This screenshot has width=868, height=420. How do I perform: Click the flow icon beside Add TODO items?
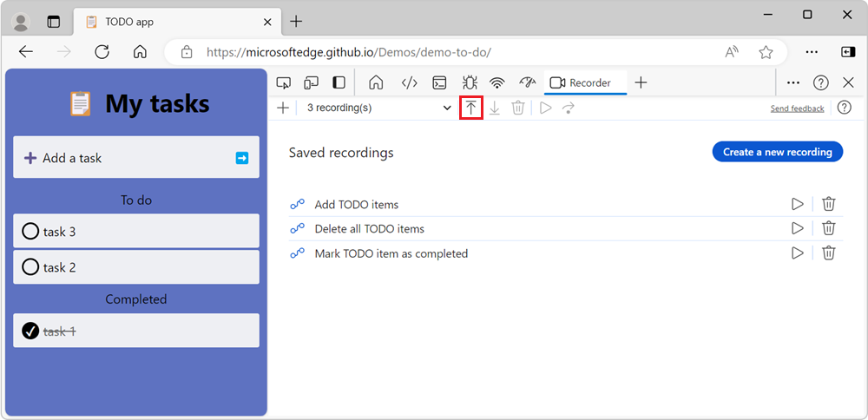click(x=297, y=205)
